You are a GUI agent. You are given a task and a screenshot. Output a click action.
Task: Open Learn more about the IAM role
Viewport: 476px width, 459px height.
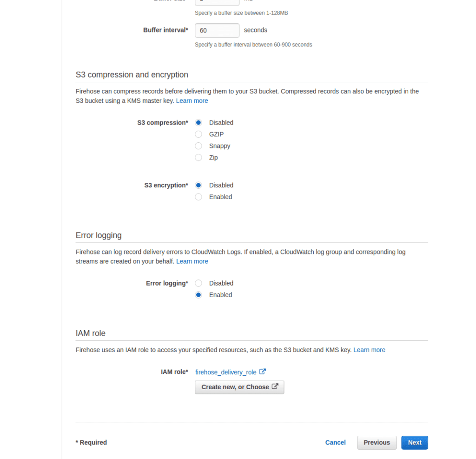point(369,350)
